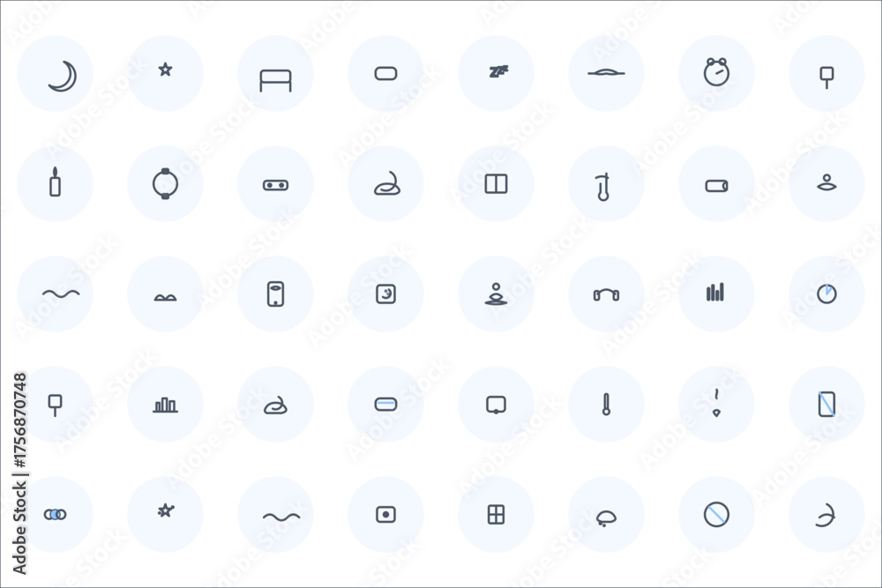Viewport: 882px width, 588px height.
Task: Select the Adobe Stock ID watermark text
Action: click(x=19, y=473)
